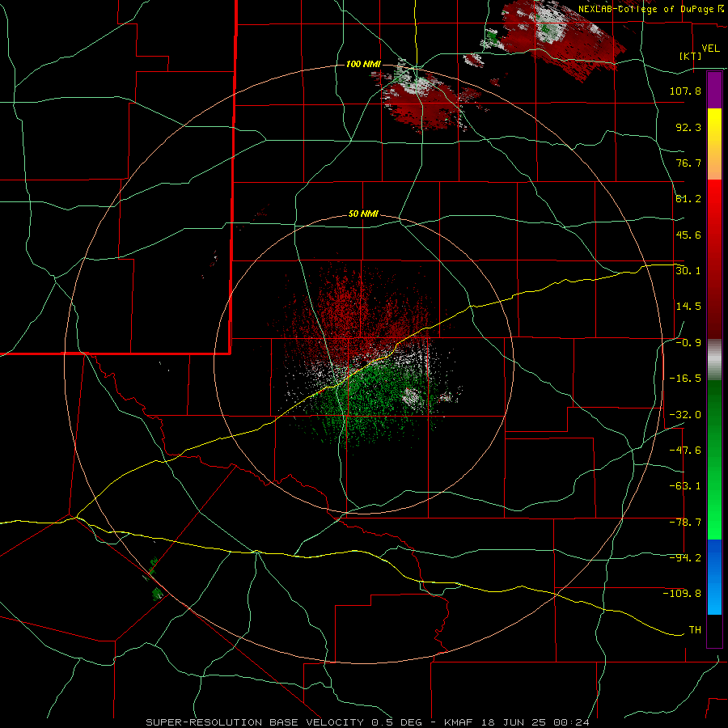728x728 pixels.
Task: Click the green segment of the color bar
Action: pos(714,459)
